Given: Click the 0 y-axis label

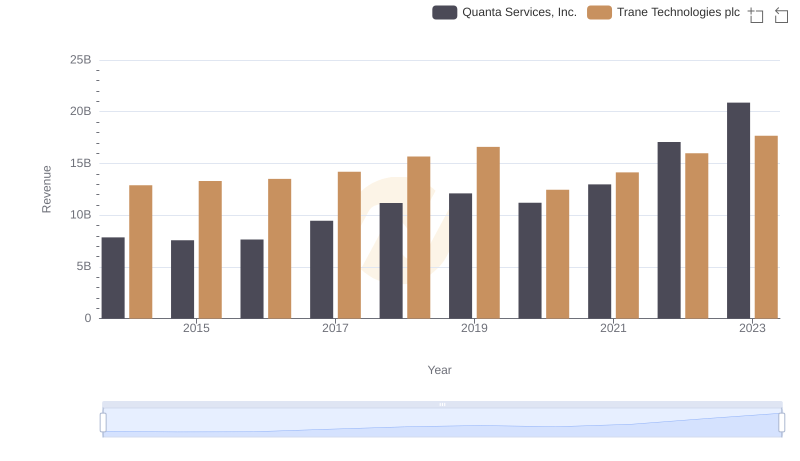Looking at the screenshot, I should (x=88, y=318).
